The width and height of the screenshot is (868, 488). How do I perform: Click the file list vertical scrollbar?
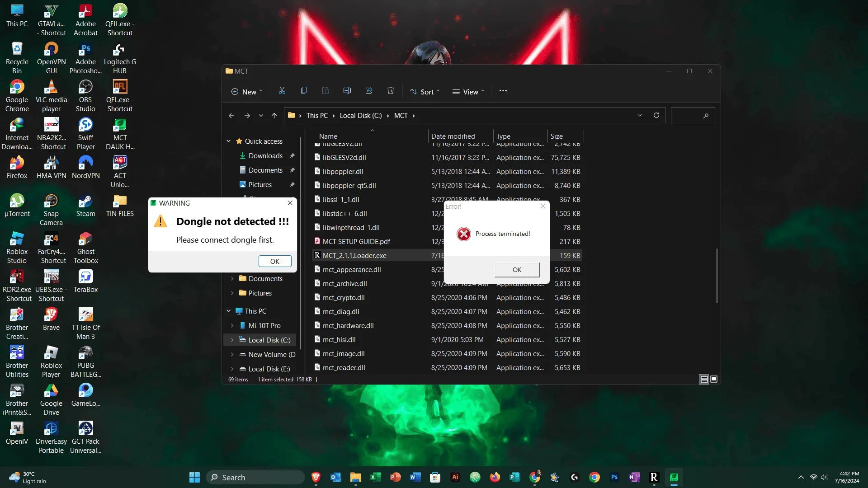(717, 276)
